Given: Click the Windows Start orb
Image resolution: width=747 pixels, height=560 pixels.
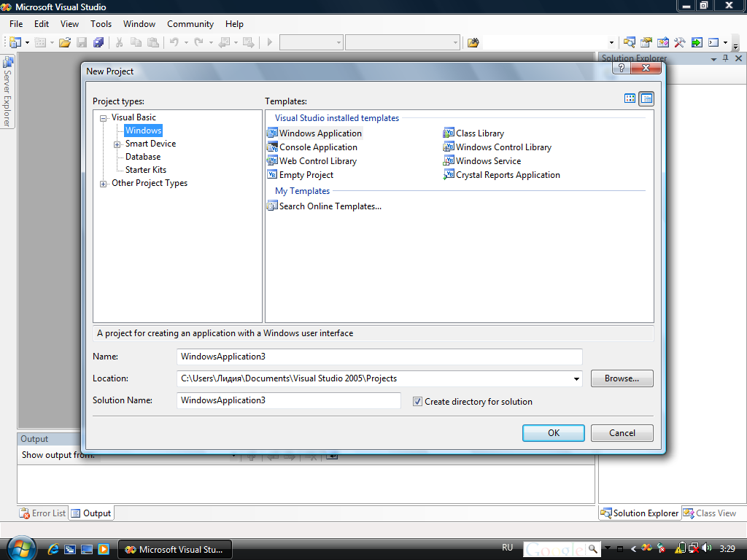Looking at the screenshot, I should coord(21,549).
